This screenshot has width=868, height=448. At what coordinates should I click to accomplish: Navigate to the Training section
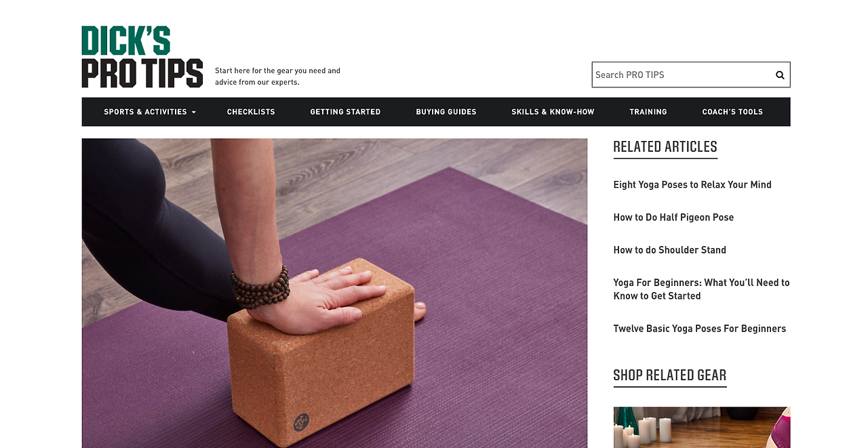coord(648,112)
